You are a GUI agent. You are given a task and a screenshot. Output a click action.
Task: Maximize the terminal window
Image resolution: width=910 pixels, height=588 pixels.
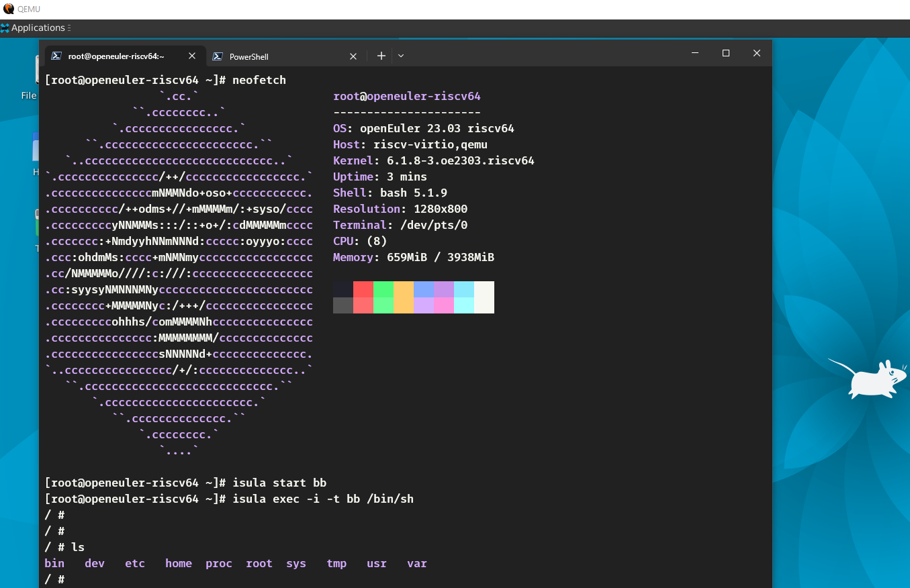point(725,53)
